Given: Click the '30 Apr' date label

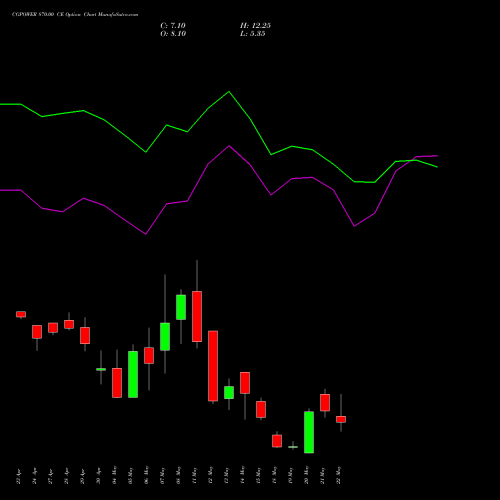Looking at the screenshot, I should [x=99, y=476].
